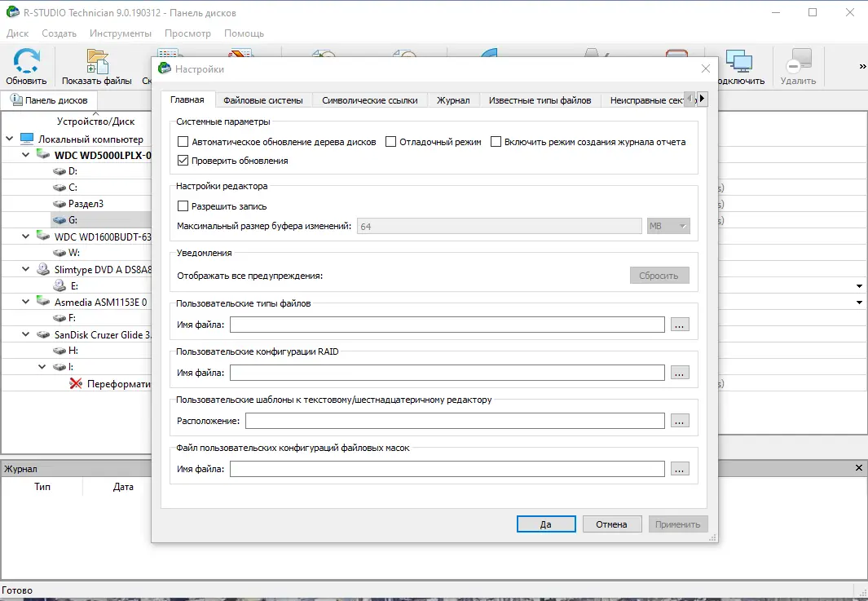The height and width of the screenshot is (601, 868).
Task: Click the Удалить toolbar icon
Action: [x=798, y=61]
